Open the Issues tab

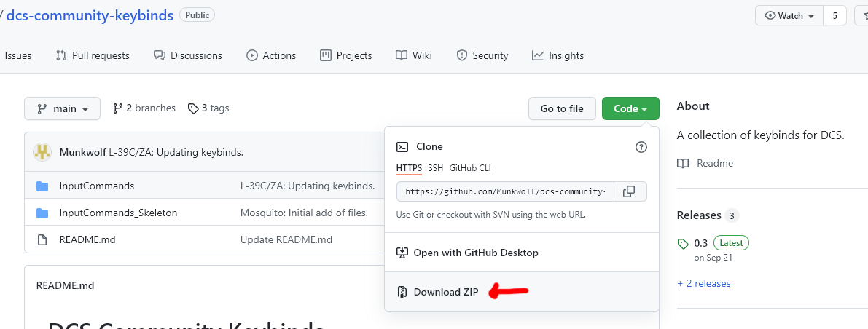pyautogui.click(x=18, y=55)
